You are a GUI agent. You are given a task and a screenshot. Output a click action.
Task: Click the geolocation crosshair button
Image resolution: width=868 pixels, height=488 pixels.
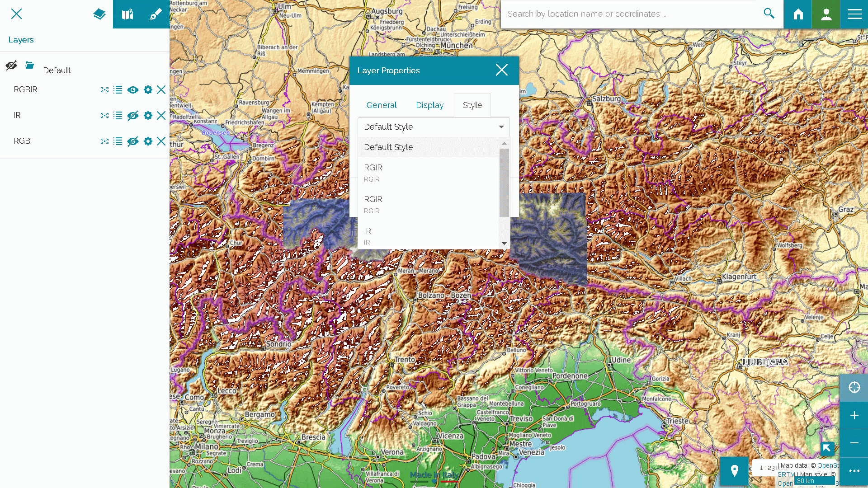pyautogui.click(x=854, y=387)
